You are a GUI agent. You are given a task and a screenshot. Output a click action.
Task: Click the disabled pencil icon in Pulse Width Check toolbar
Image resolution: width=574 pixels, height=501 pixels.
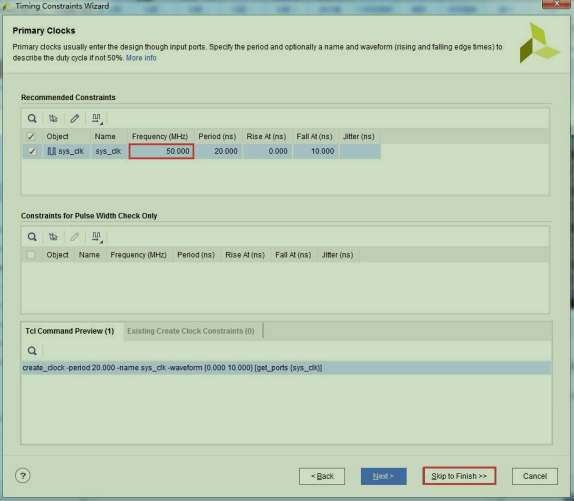(75, 237)
